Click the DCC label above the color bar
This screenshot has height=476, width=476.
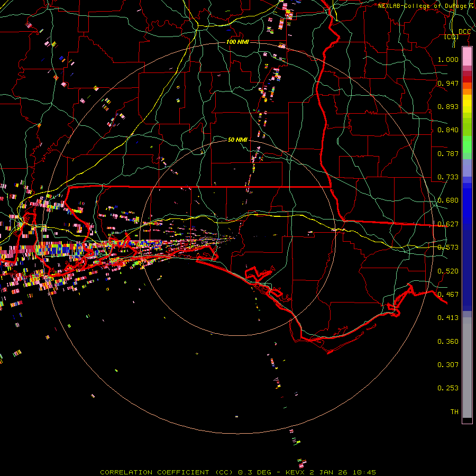(x=464, y=32)
